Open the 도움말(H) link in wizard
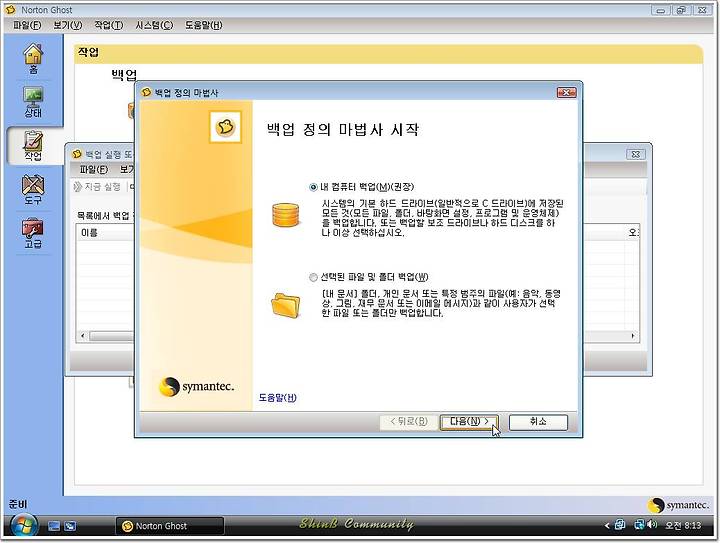The height and width of the screenshot is (543, 720). click(278, 397)
